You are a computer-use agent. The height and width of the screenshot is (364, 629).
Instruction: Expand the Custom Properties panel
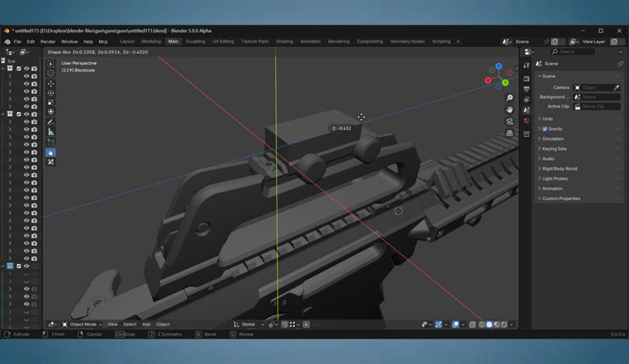pos(561,199)
